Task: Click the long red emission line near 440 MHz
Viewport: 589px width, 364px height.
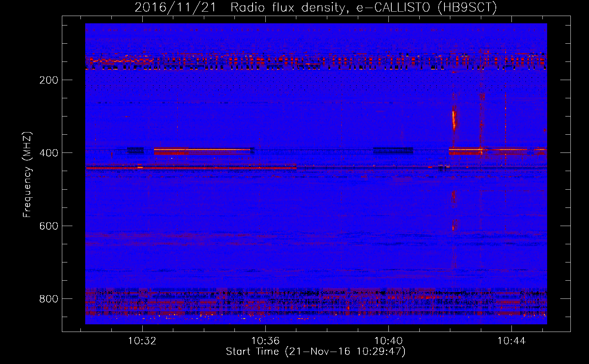Action: pos(191,168)
